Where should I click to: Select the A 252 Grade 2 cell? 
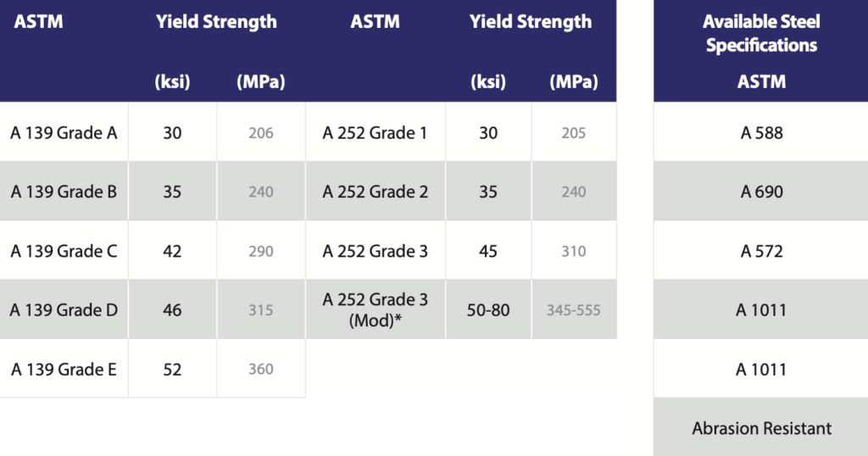376,192
